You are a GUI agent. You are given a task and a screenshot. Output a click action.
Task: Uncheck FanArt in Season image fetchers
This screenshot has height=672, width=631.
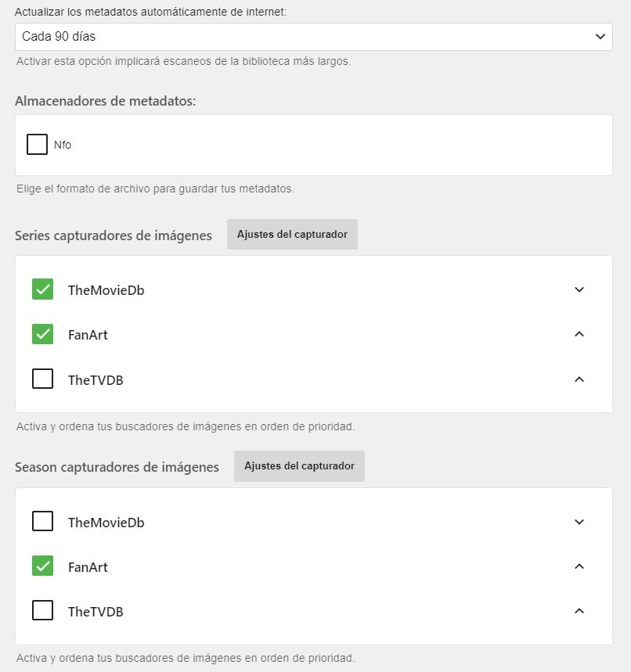pyautogui.click(x=42, y=566)
